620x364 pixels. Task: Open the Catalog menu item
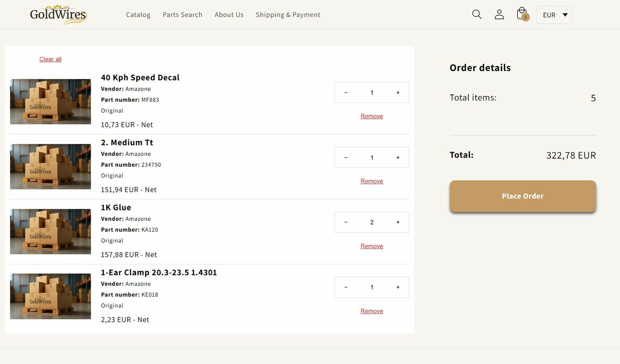(138, 15)
